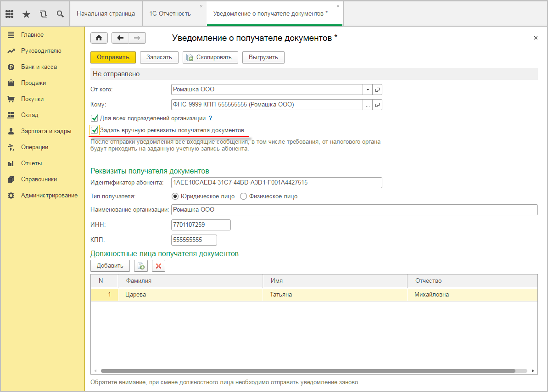Image resolution: width=548 pixels, height=392 pixels.
Task: Select the Татьяна cell in table
Action: click(x=335, y=295)
